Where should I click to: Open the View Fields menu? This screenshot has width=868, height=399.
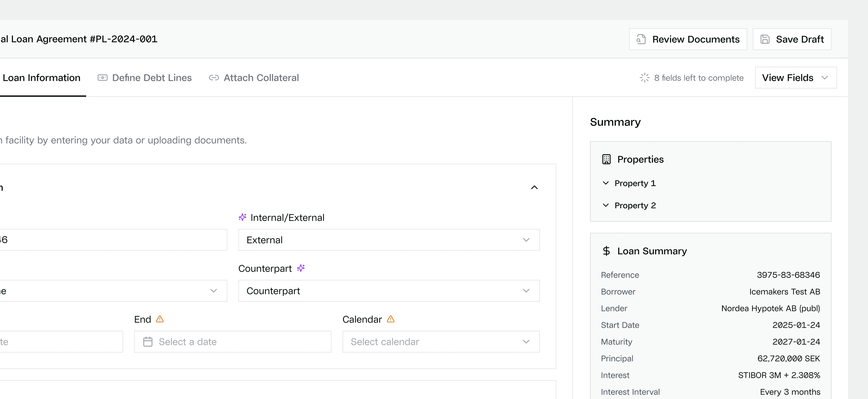(x=796, y=78)
